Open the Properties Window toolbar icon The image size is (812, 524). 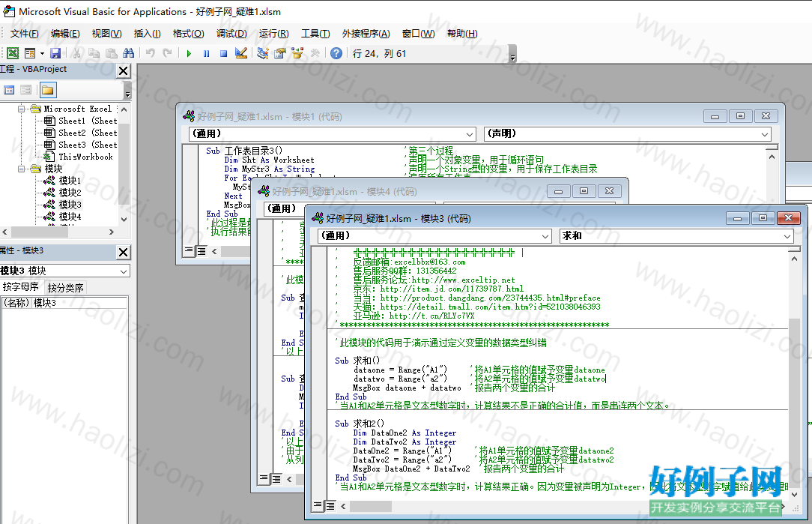pos(280,53)
